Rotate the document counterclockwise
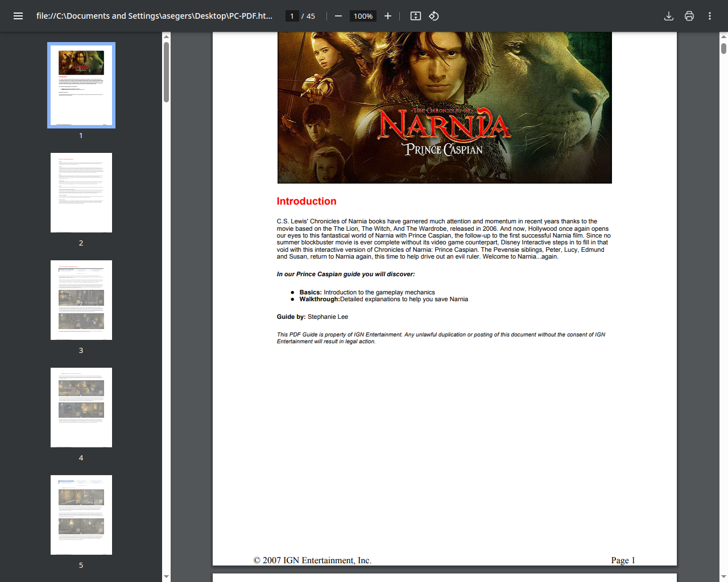728x582 pixels. 434,16
